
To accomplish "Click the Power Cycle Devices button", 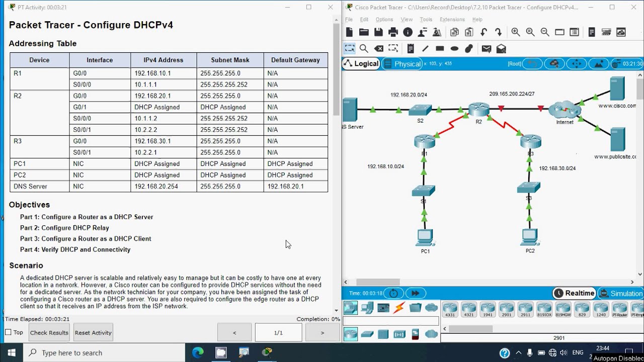I will click(394, 293).
